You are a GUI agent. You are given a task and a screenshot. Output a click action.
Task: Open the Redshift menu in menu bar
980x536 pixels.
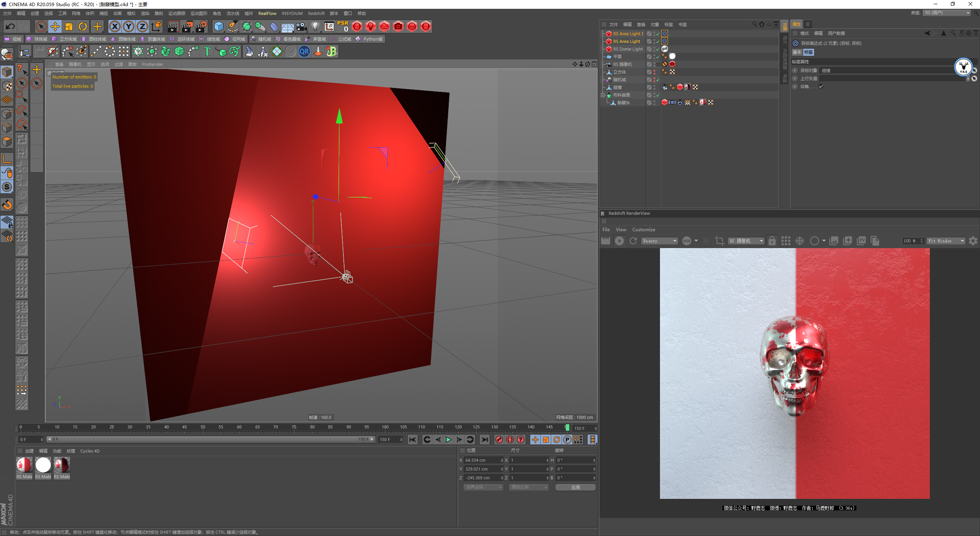pos(316,13)
